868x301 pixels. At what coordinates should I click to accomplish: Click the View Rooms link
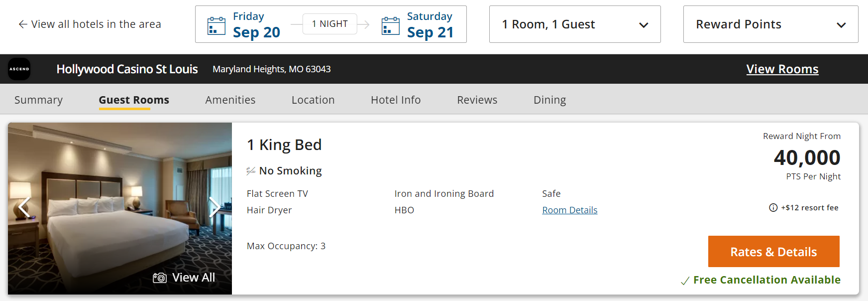[782, 69]
